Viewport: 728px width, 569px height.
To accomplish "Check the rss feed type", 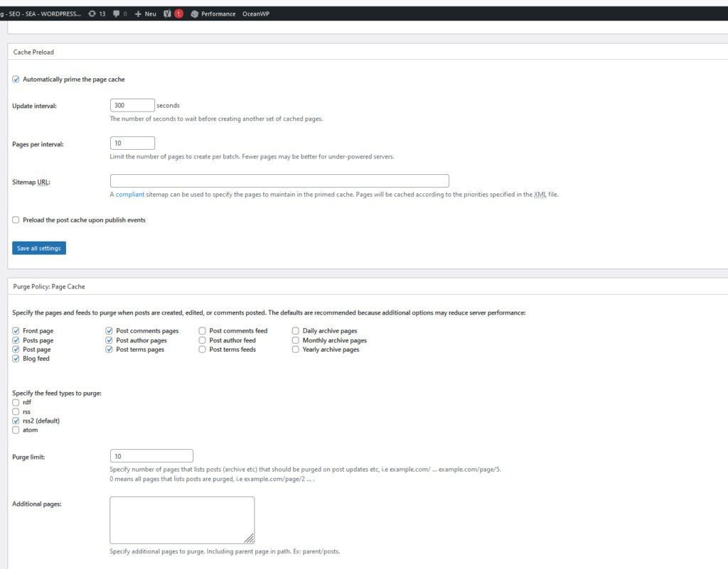I will pyautogui.click(x=16, y=412).
